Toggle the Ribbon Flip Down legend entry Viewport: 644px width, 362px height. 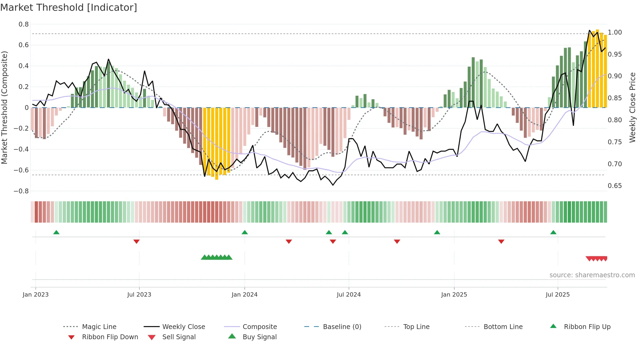click(103, 337)
